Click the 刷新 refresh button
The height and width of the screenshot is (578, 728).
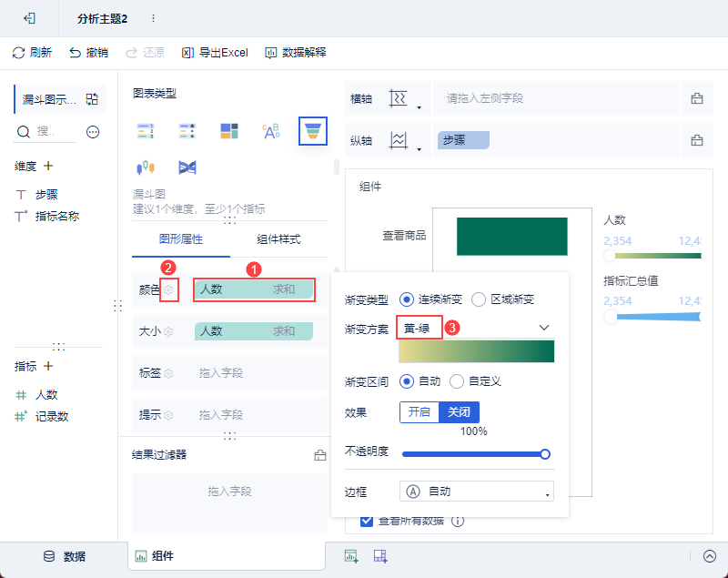[32, 53]
